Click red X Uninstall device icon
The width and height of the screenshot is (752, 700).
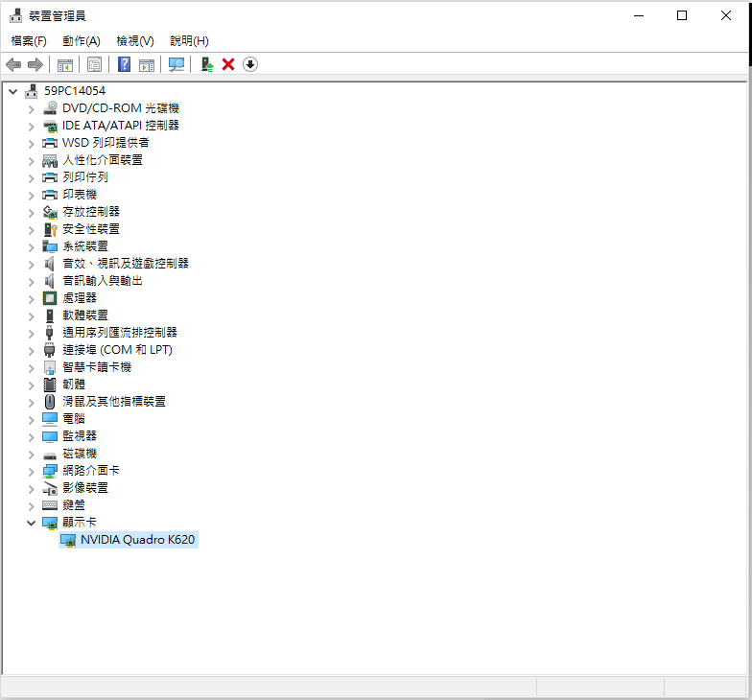tap(228, 64)
